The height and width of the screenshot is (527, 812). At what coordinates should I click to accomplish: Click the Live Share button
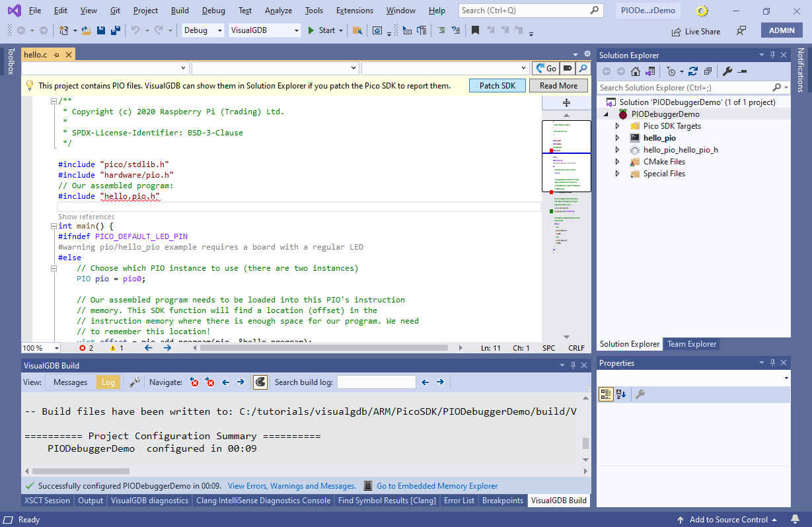pos(696,31)
